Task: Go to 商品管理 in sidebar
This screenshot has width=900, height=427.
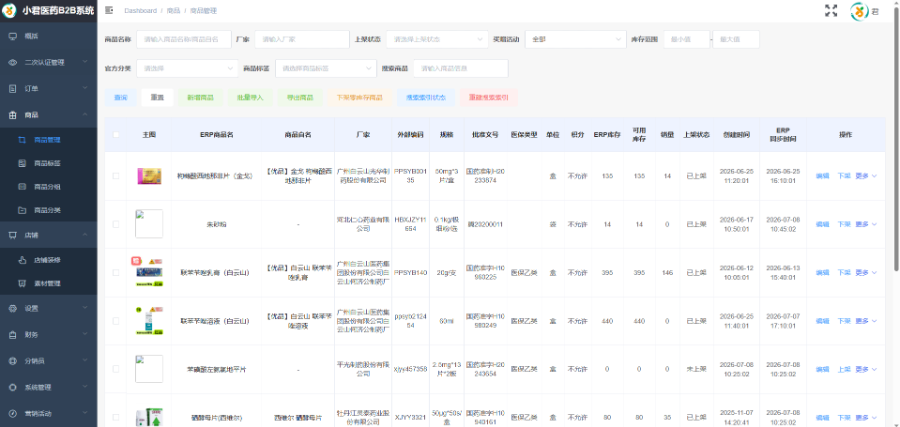Action: tap(49, 139)
